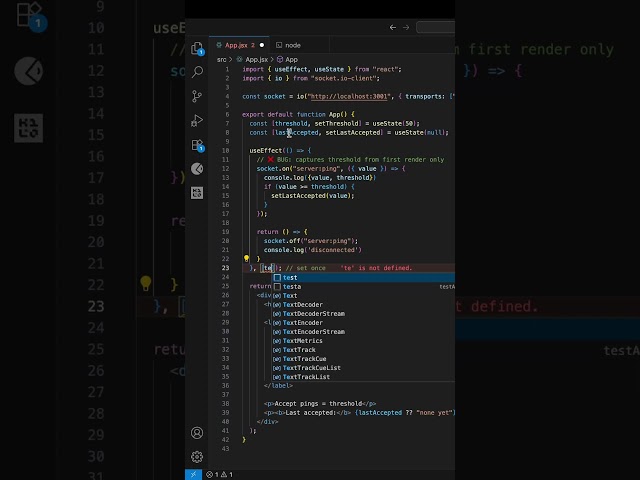Click line number 10 in the gutter
640x480 pixels.
click(225, 151)
